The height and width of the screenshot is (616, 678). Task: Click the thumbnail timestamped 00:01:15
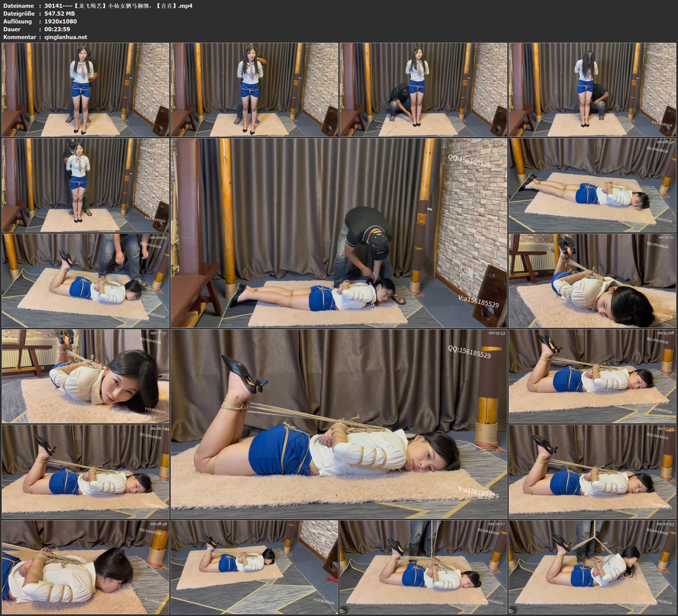85,89
